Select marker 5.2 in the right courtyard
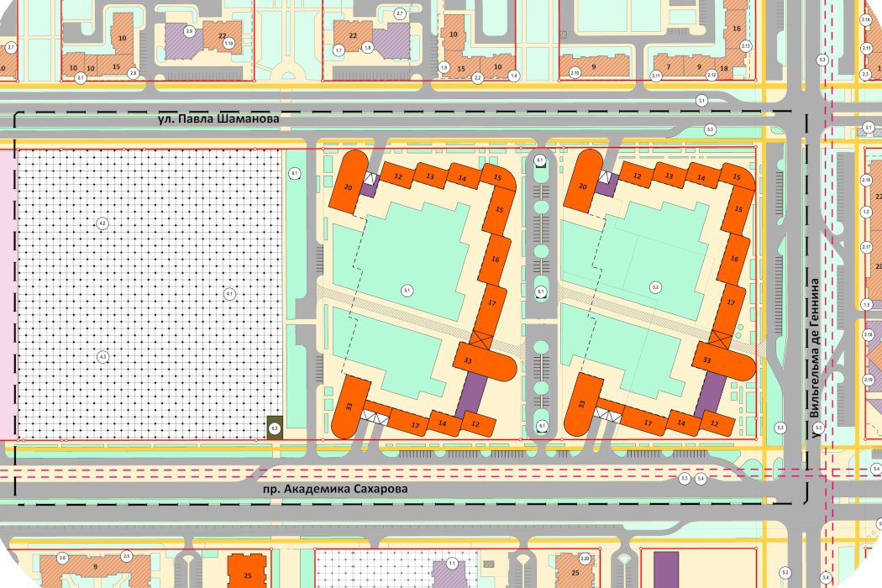Screen dimensions: 882x588 pyautogui.click(x=654, y=287)
